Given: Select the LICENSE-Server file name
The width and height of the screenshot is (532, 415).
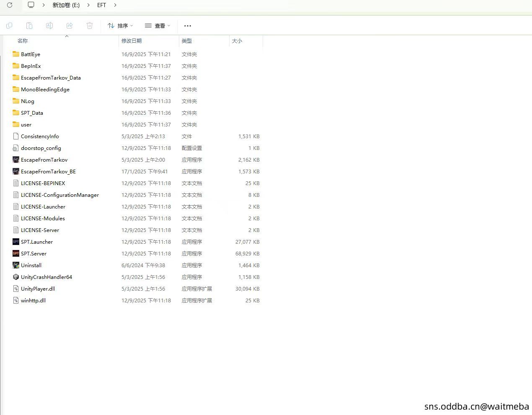Looking at the screenshot, I should [40, 230].
